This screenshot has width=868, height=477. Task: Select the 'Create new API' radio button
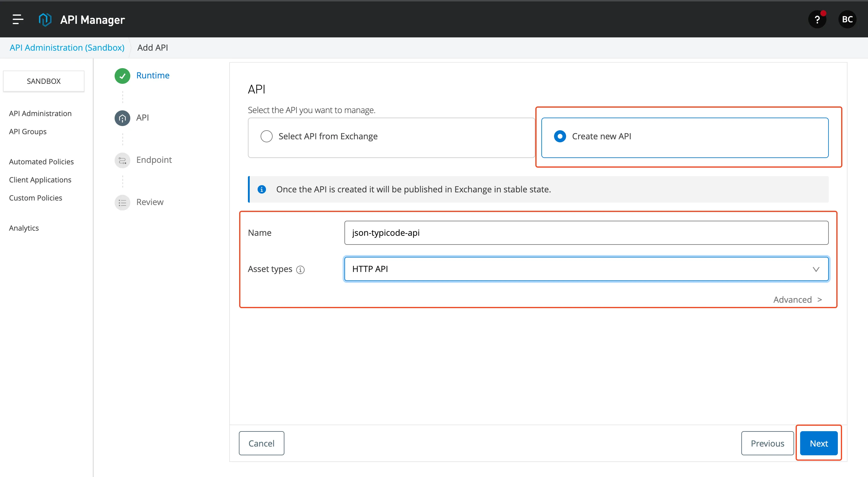click(560, 136)
